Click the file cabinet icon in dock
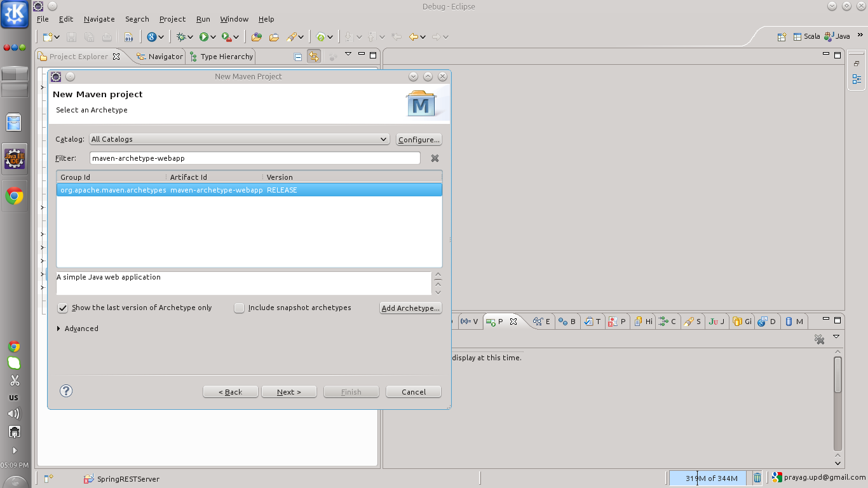 pyautogui.click(x=14, y=122)
